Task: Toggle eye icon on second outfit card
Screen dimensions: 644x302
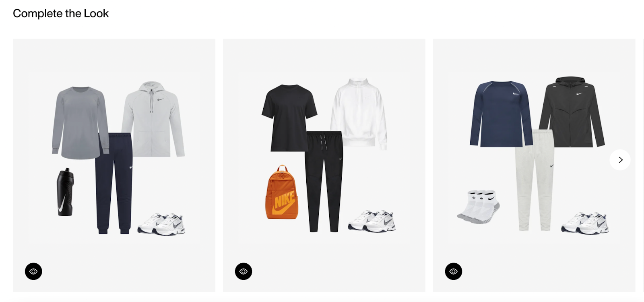Action: pos(244,271)
